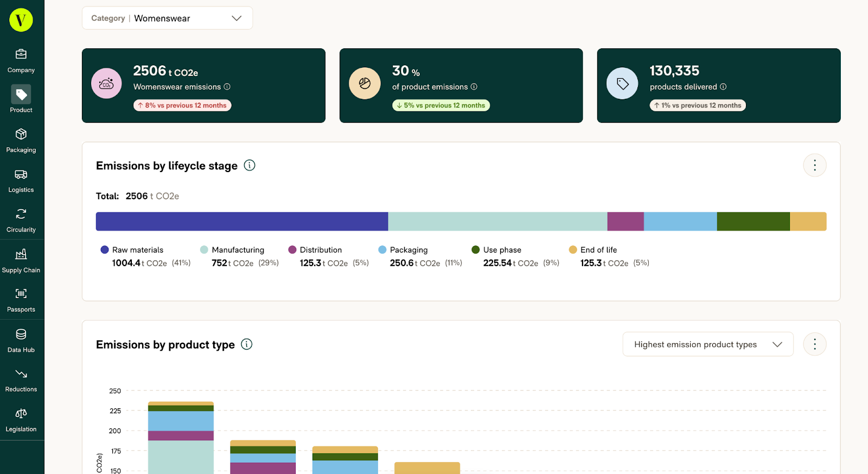Click info icon beside of product emissions
Image resolution: width=868 pixels, height=474 pixels.
tap(474, 87)
